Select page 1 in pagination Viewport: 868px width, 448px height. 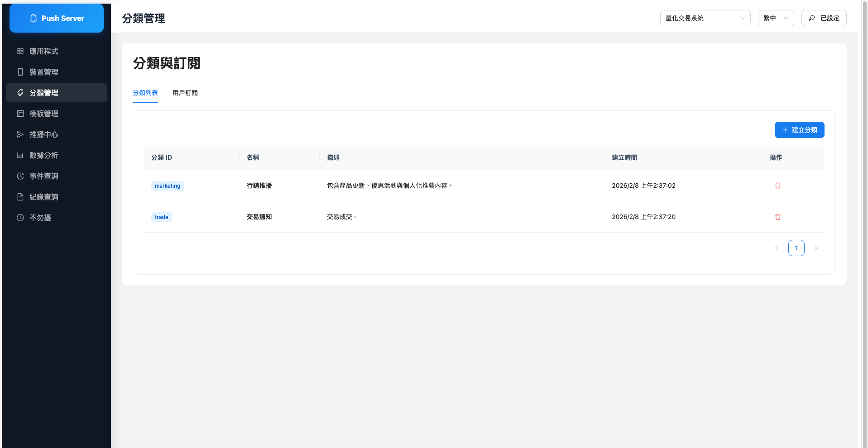796,248
